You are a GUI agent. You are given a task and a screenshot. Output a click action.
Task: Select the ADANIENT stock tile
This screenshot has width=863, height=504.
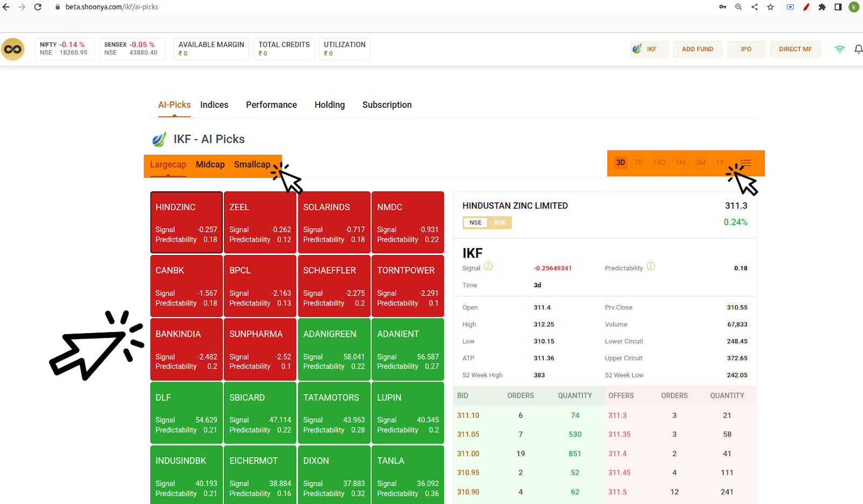coord(408,349)
